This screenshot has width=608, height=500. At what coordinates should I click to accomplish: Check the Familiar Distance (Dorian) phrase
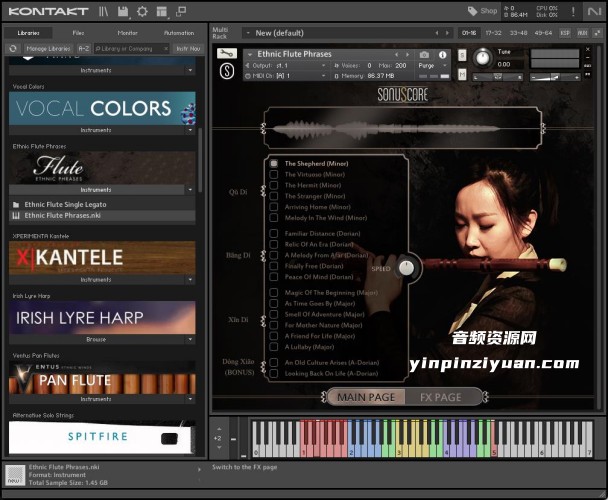click(273, 233)
